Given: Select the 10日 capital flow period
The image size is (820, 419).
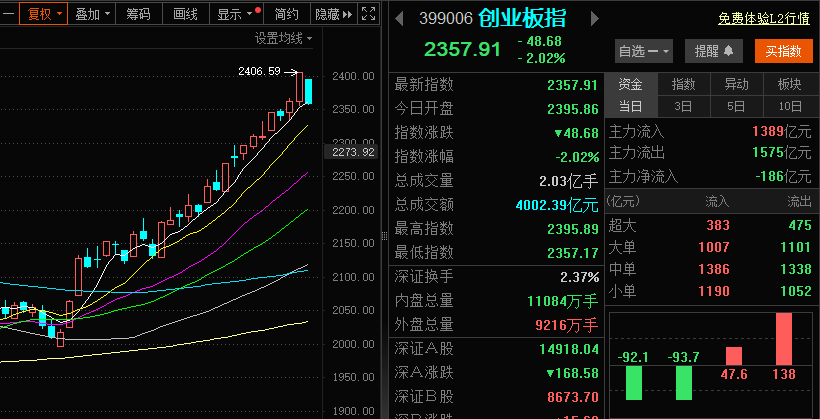Looking at the screenshot, I should pos(789,106).
